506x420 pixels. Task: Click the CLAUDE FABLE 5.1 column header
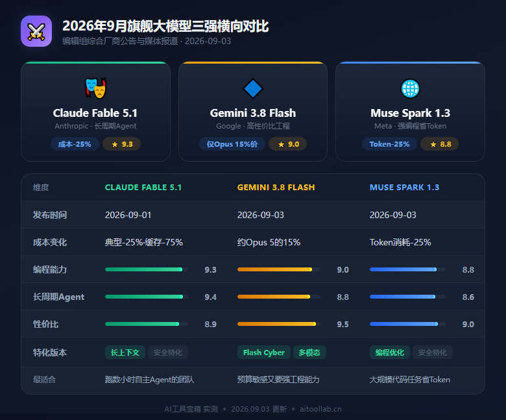tap(143, 187)
